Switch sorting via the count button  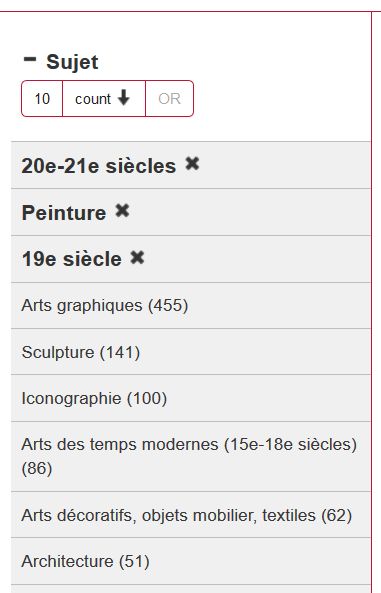pos(104,99)
